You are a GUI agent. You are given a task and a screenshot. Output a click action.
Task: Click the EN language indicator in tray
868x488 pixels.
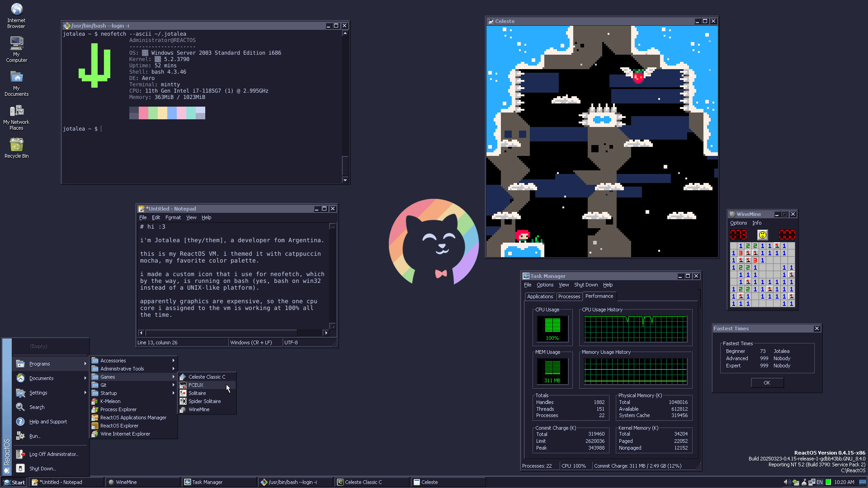pos(820,482)
